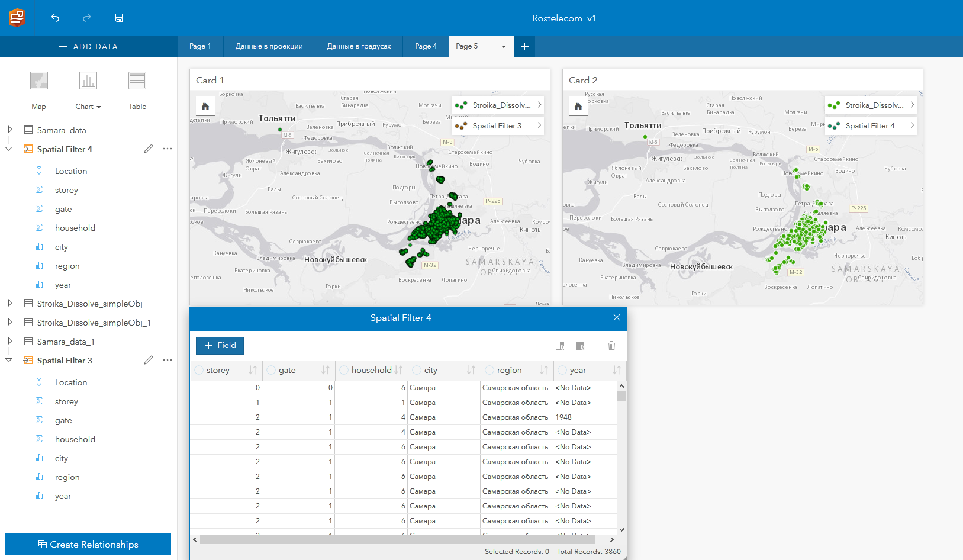Click the undo arrow icon
This screenshot has width=963, height=560.
tap(55, 18)
